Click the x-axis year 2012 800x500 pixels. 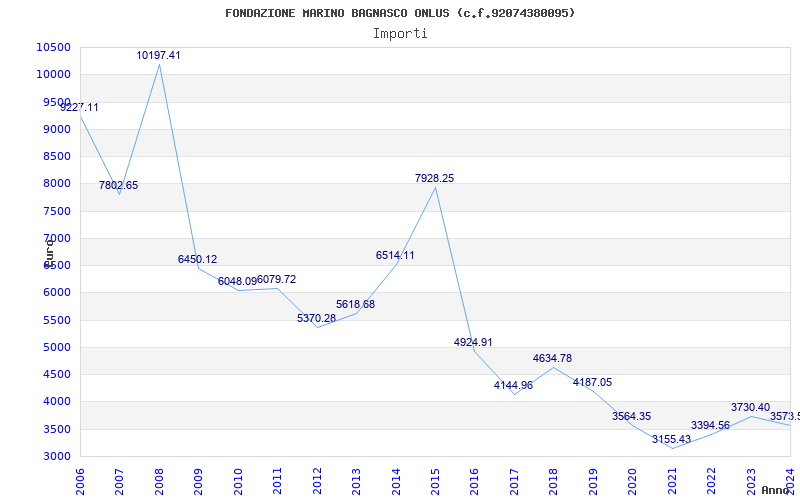[x=317, y=481]
